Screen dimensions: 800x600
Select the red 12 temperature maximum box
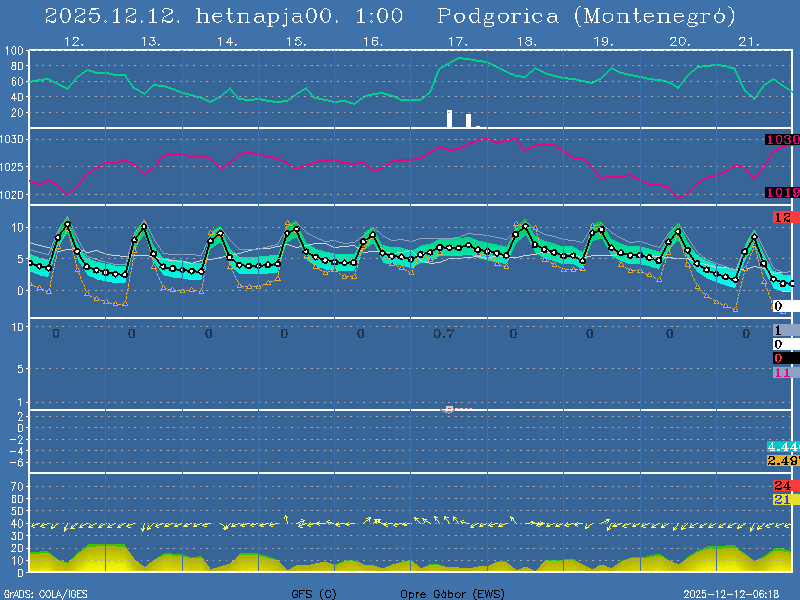click(782, 217)
